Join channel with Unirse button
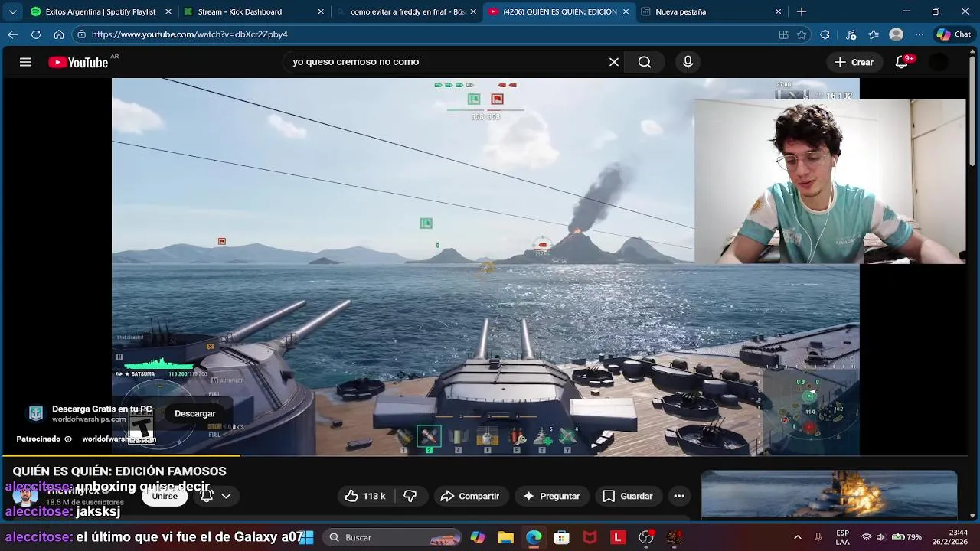The image size is (980, 551). click(165, 496)
